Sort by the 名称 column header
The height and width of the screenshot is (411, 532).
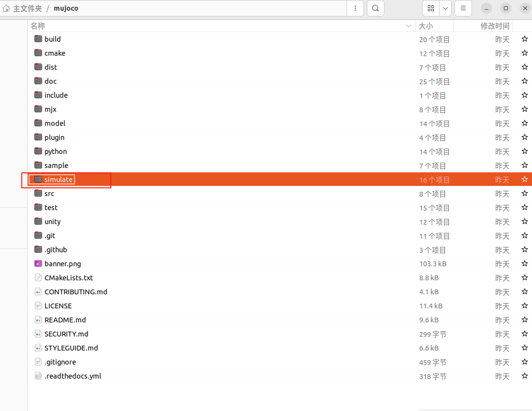[38, 26]
